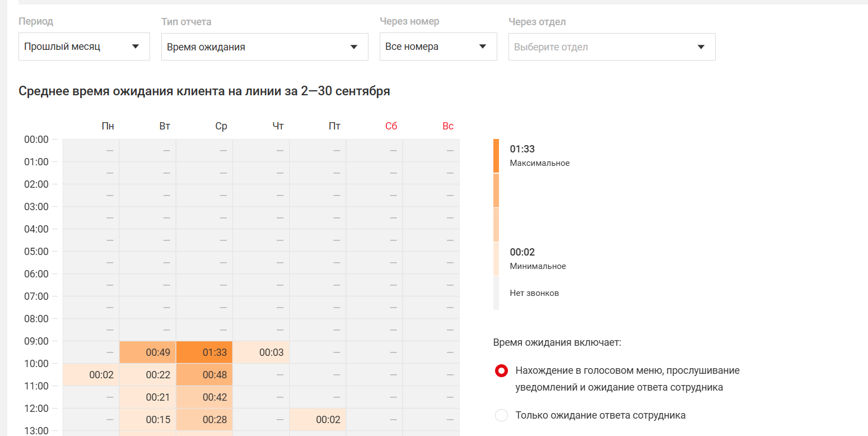Screen dimensions: 868x436
Task: Click the gray Нет звонков legend swatch
Action: pos(496,293)
